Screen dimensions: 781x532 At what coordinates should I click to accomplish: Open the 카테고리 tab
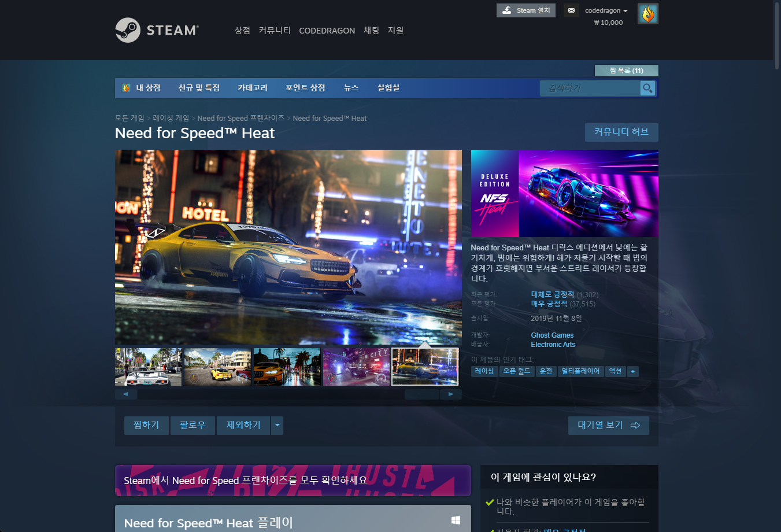pyautogui.click(x=253, y=88)
